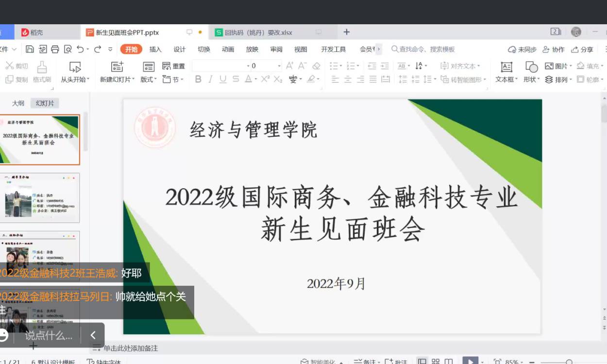
Task: Click the emoji icon in the chat overlay
Action: click(3, 335)
